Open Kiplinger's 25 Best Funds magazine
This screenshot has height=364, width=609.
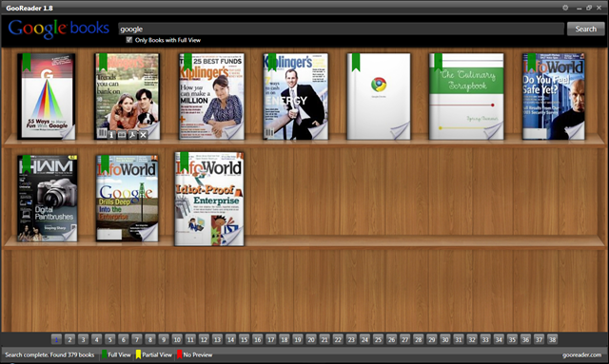pos(211,96)
